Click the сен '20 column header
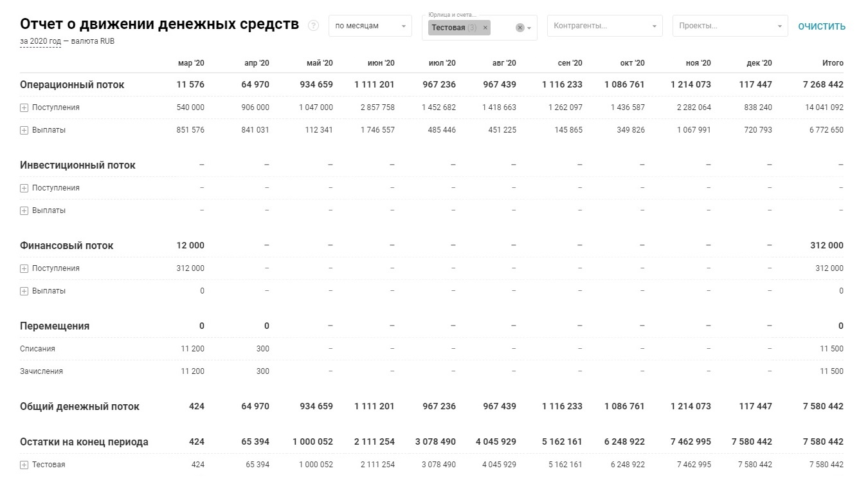This screenshot has height=502, width=868. point(570,63)
